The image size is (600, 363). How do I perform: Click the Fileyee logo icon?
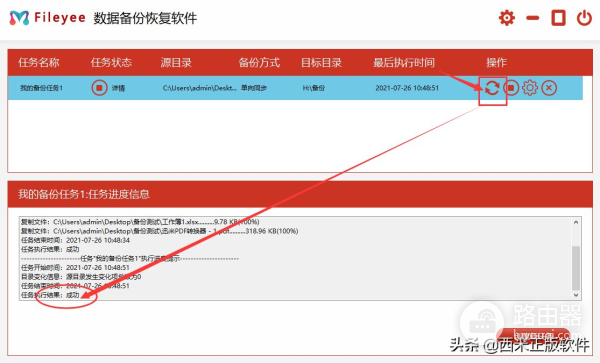point(19,18)
